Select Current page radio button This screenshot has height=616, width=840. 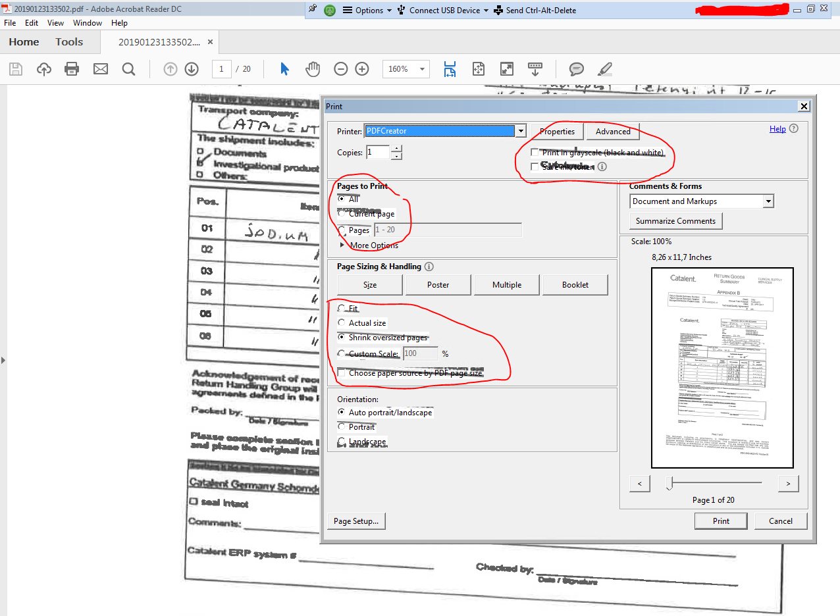point(342,213)
